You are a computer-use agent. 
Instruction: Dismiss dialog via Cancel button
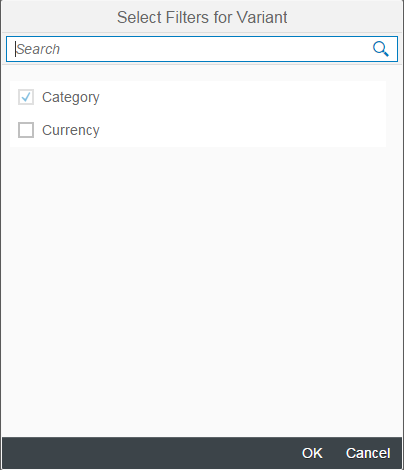pos(368,453)
